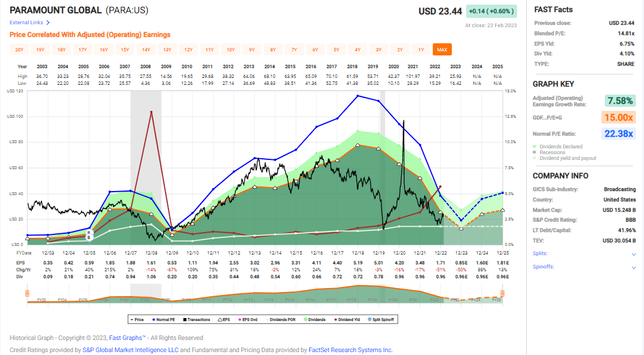
Task: Click the External Links link
Action: point(27,23)
